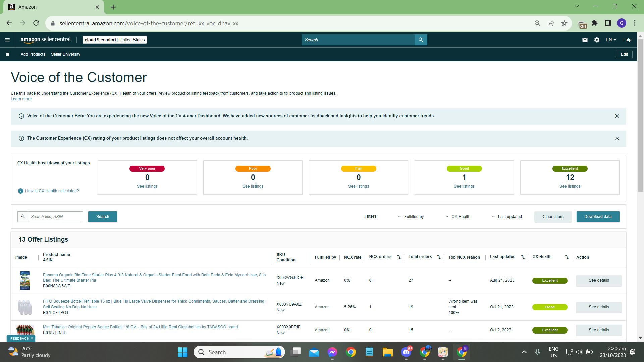The image size is (644, 362).
Task: Click the FIFO Squeeze Bottle product thumbnail
Action: tap(25, 307)
